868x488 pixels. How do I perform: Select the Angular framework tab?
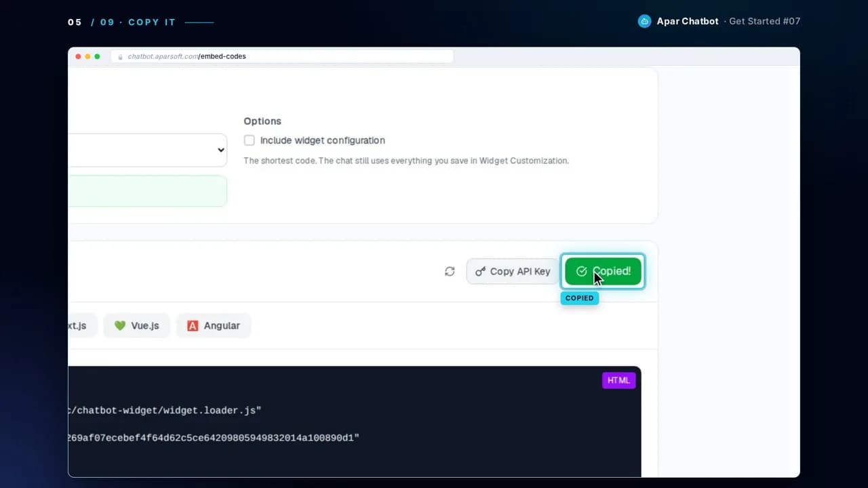[x=214, y=325]
